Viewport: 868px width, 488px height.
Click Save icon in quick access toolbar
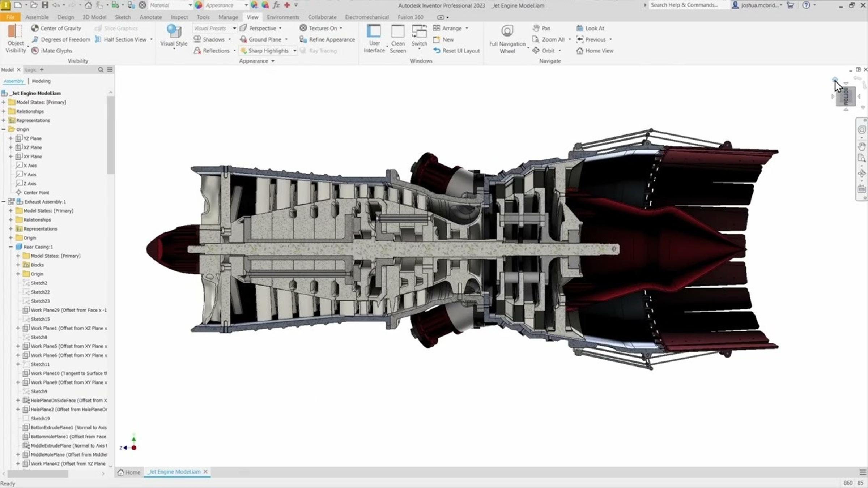[x=45, y=5]
